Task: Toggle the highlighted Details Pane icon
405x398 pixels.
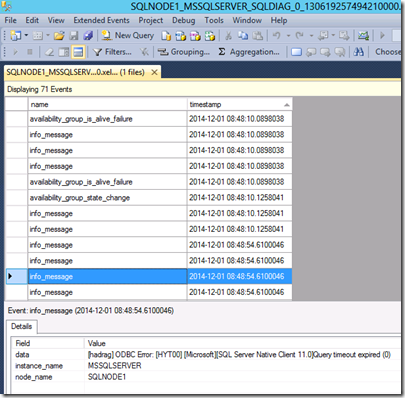Action: coord(78,52)
